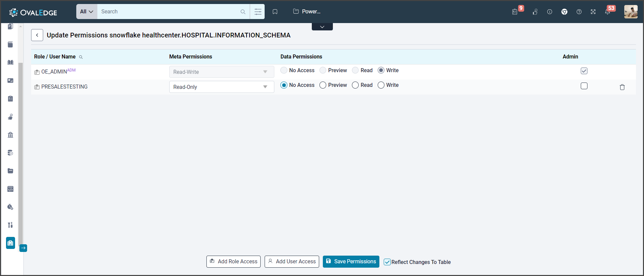Open the tools sidebar icon
This screenshot has width=644, height=276.
10,225
